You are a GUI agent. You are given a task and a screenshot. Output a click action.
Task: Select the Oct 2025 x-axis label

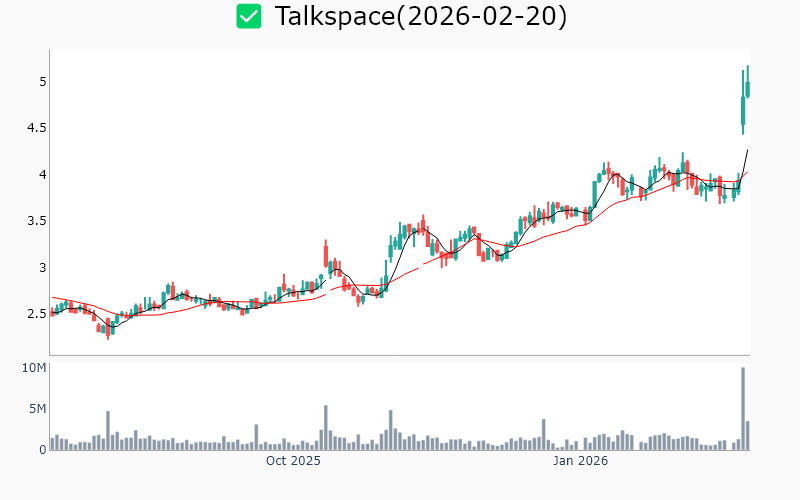coord(293,461)
